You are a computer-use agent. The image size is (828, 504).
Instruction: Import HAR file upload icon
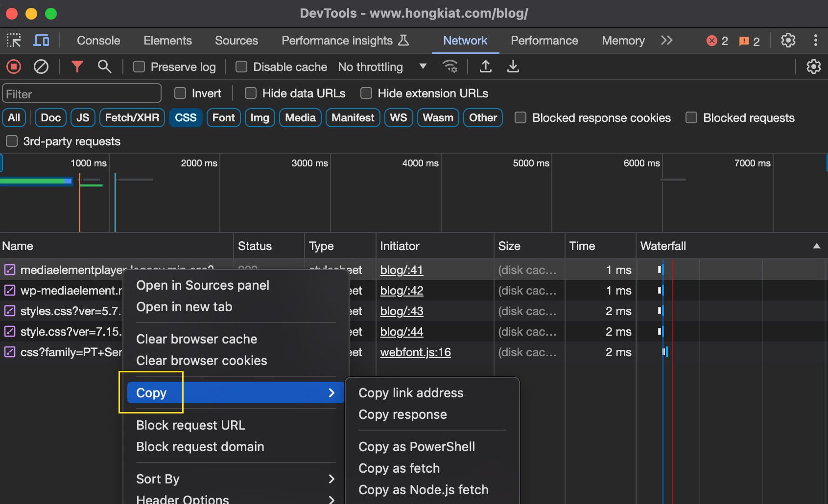(x=486, y=66)
